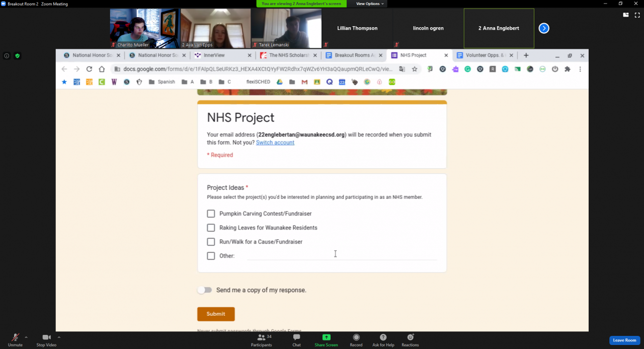Check Raking Leaves for Waunakee Residents
The image size is (644, 349).
point(211,228)
